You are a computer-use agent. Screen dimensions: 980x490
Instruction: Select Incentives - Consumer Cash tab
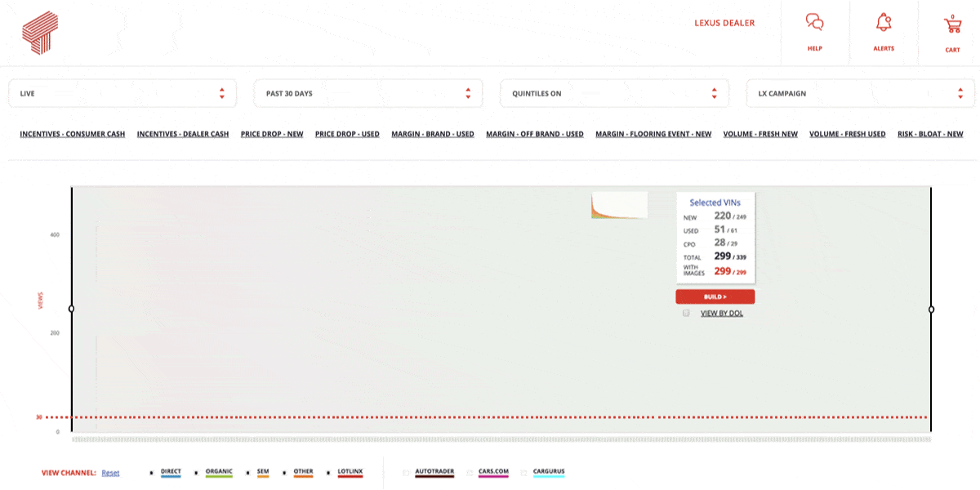click(73, 134)
